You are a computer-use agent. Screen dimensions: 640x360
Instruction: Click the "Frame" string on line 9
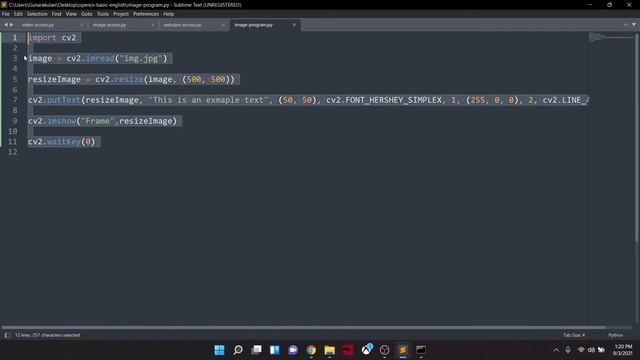[x=98, y=121]
